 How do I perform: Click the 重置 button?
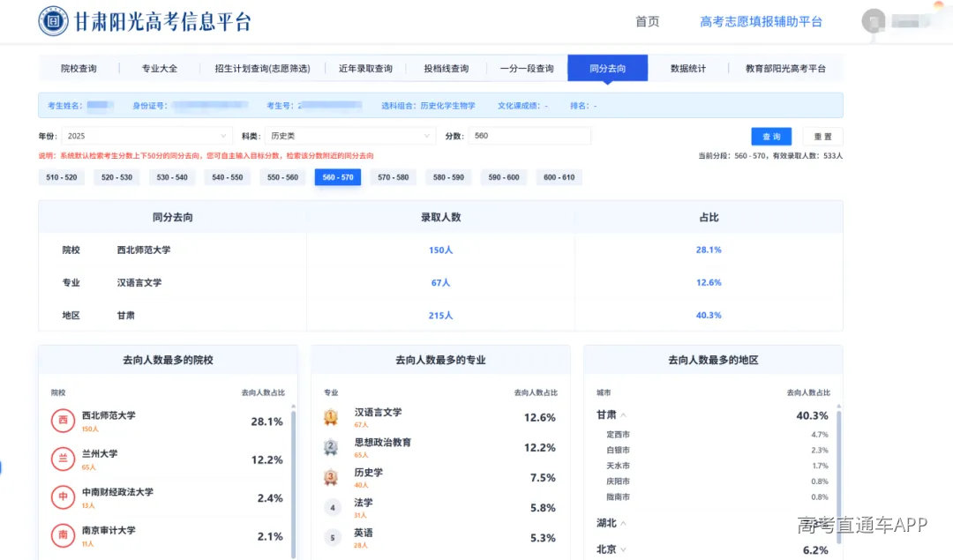(x=823, y=137)
